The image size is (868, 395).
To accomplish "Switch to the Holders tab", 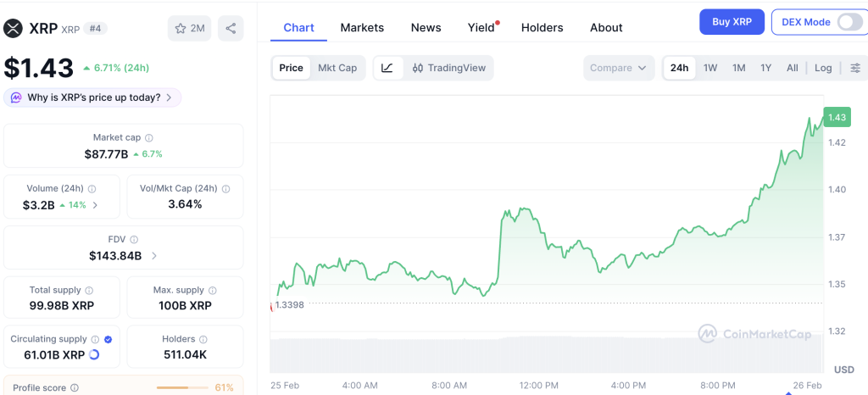I will click(542, 28).
